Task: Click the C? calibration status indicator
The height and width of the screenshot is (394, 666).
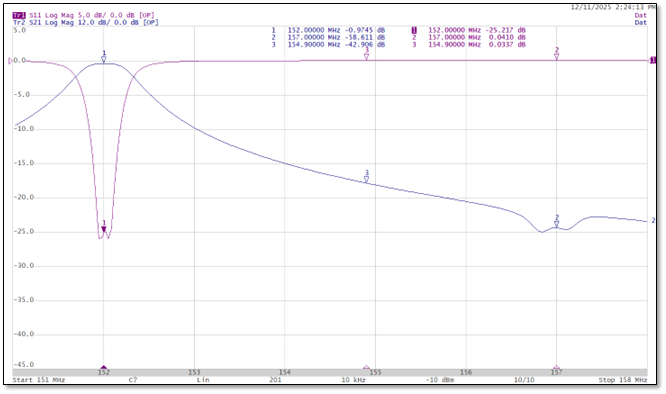Action: click(x=133, y=380)
